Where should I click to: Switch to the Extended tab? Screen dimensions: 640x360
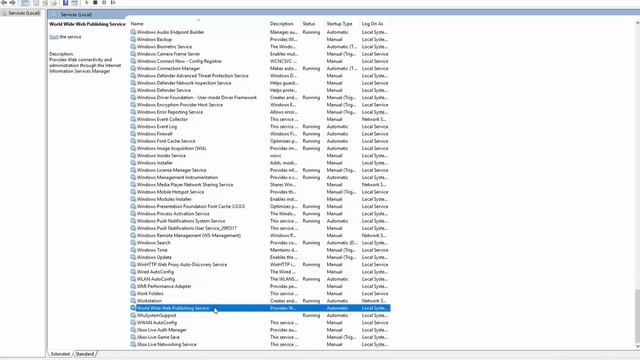60,354
